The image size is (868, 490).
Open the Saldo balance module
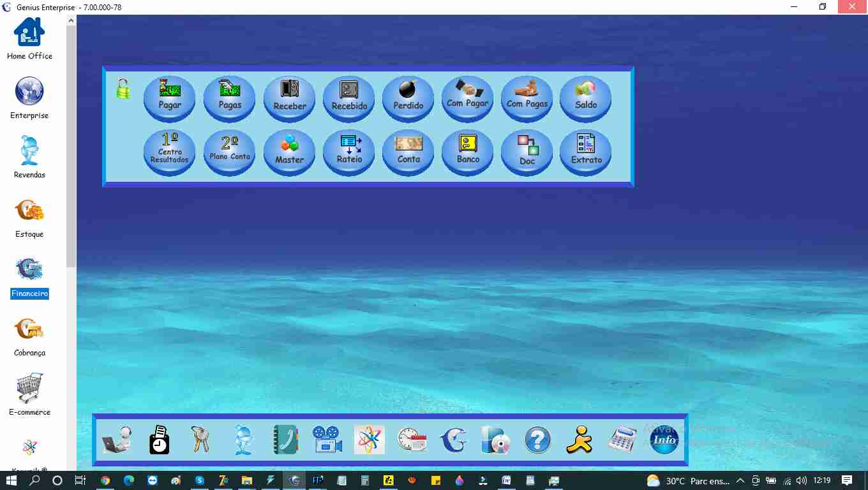coord(586,98)
